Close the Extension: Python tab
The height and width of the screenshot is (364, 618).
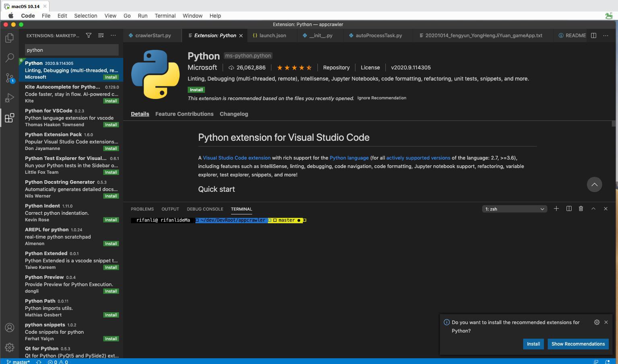coord(241,35)
